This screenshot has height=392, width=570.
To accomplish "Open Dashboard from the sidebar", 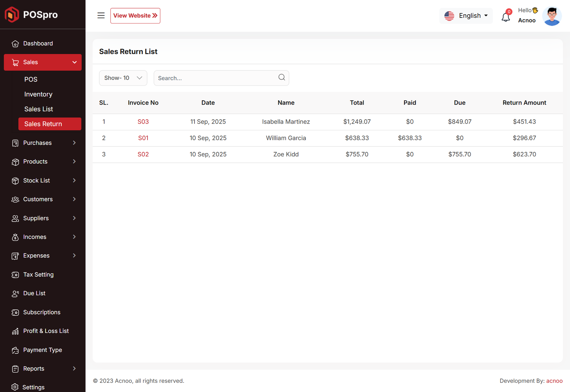I will pos(38,43).
